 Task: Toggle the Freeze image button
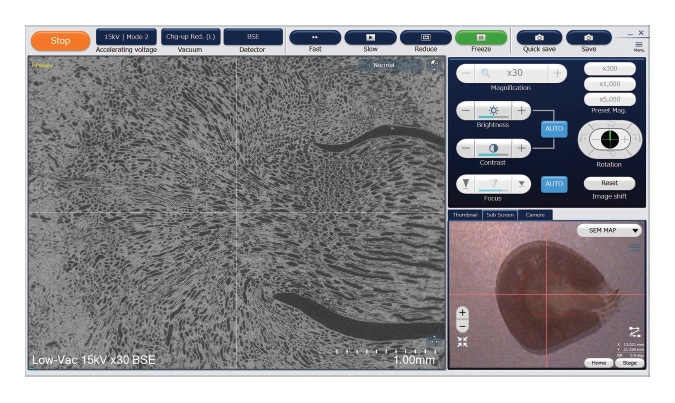point(481,37)
